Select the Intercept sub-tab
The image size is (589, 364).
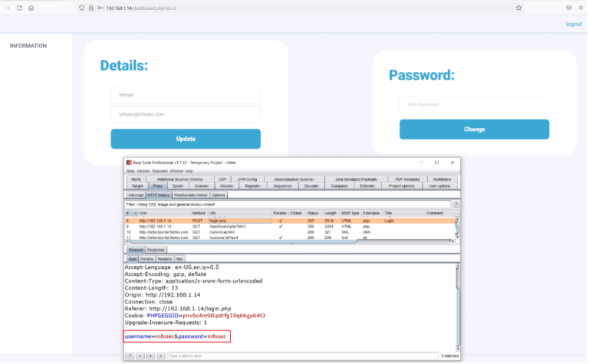(136, 195)
